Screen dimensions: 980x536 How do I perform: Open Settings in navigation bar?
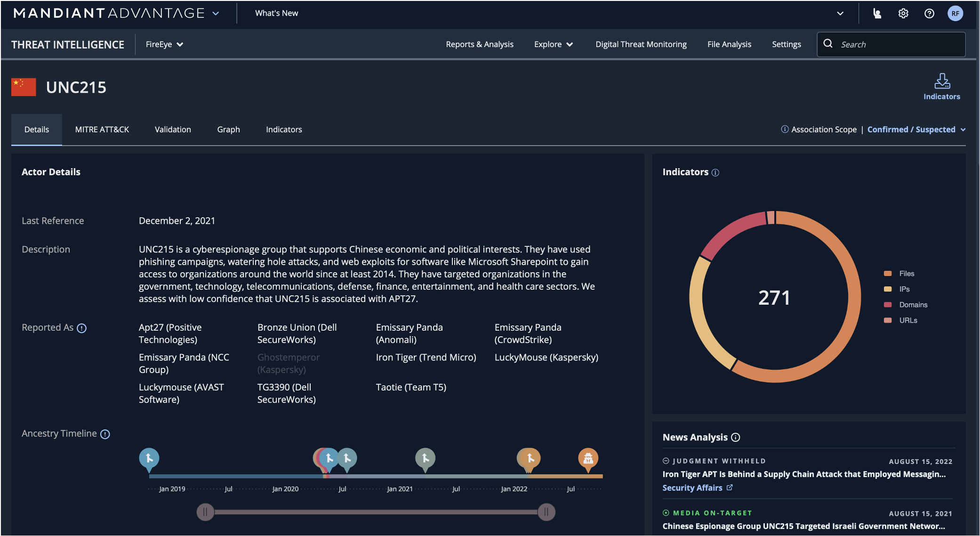click(787, 44)
